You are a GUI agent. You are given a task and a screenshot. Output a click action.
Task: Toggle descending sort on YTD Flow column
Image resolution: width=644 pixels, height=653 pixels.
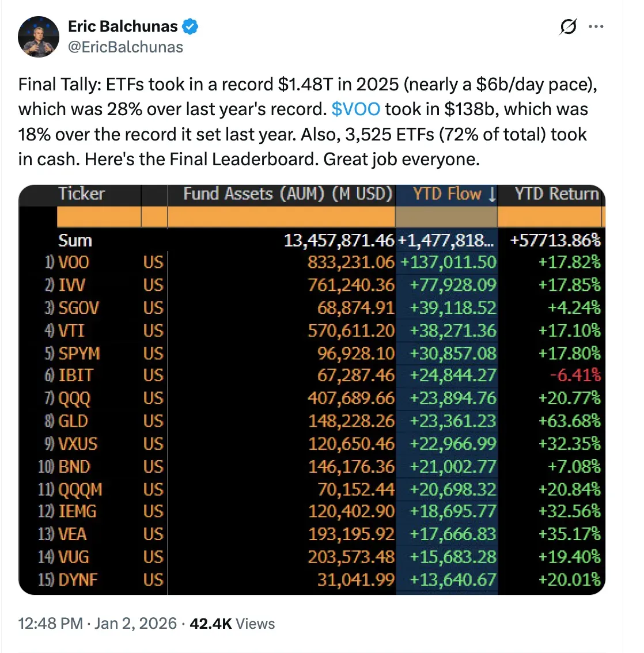491,194
